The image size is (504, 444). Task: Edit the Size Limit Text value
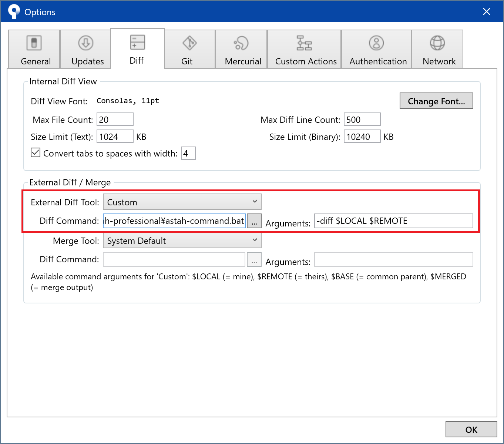(115, 136)
